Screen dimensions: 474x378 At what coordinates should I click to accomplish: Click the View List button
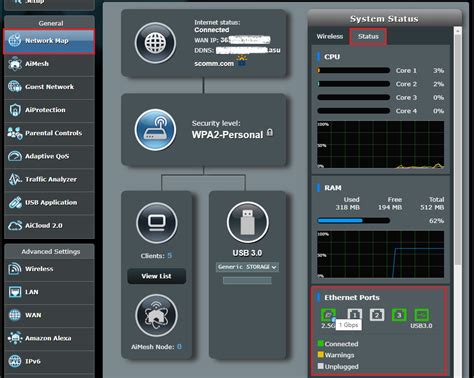coord(156,276)
